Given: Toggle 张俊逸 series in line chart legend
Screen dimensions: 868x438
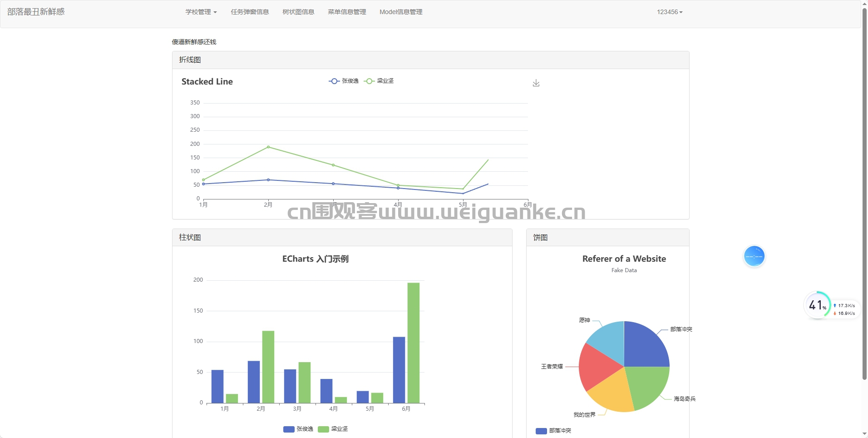Looking at the screenshot, I should [344, 81].
